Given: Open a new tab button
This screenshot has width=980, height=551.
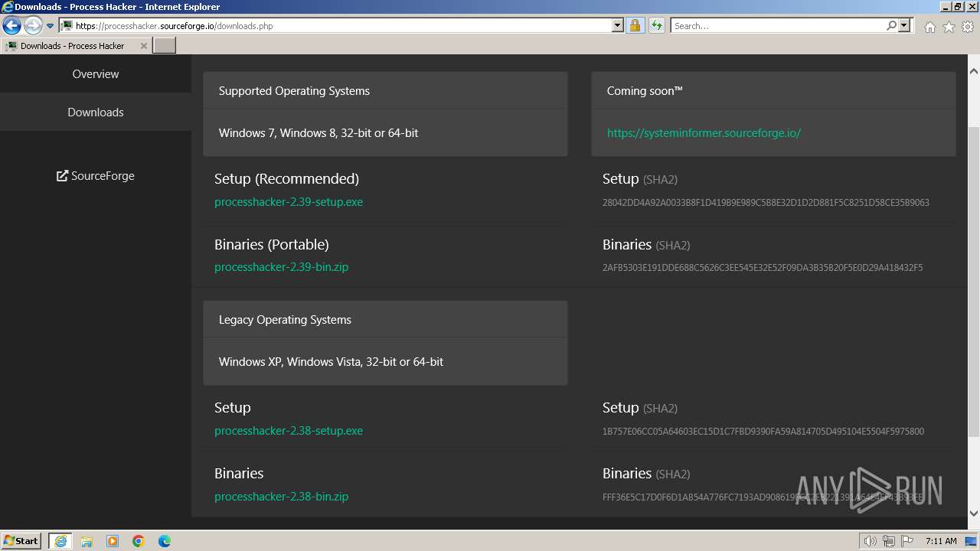Looking at the screenshot, I should pyautogui.click(x=165, y=46).
